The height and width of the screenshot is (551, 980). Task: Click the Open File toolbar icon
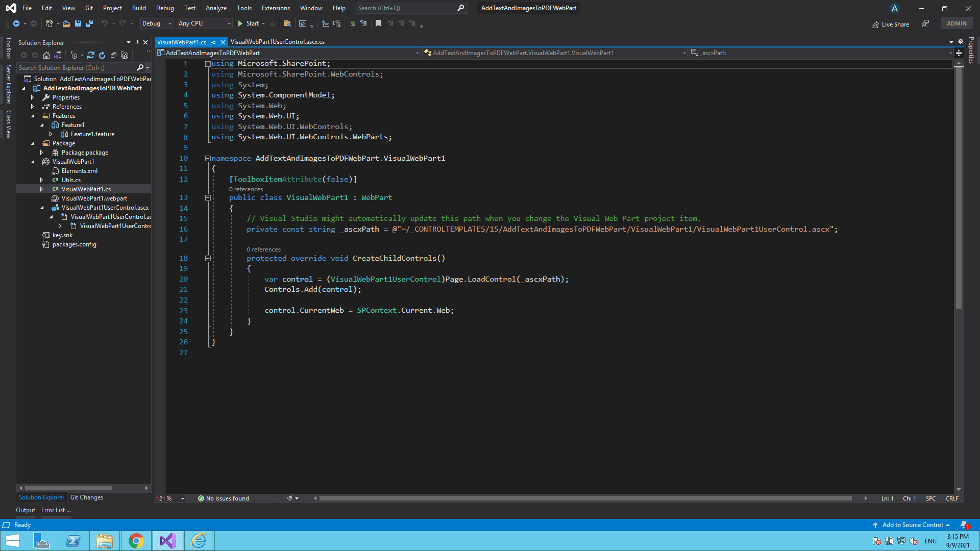click(66, 23)
